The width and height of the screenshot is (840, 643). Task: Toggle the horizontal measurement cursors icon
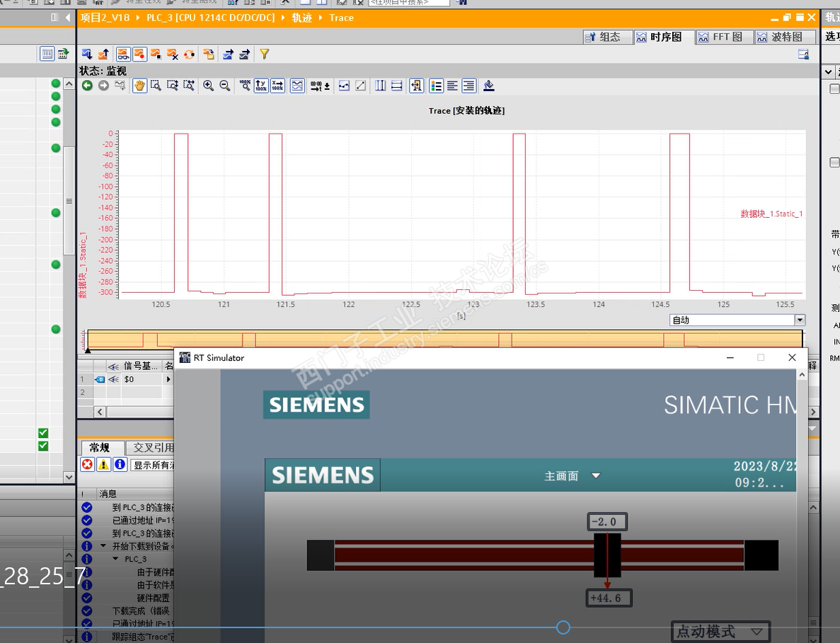point(396,86)
